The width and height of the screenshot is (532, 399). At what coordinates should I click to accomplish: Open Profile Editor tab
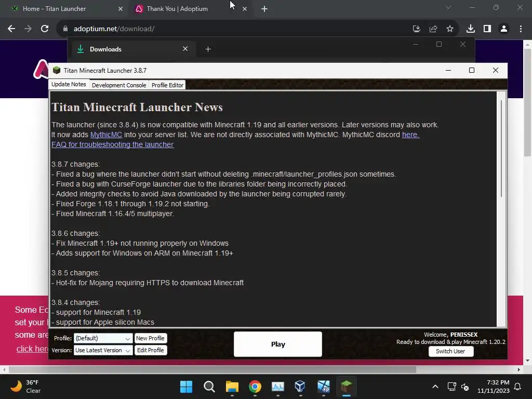click(x=168, y=85)
